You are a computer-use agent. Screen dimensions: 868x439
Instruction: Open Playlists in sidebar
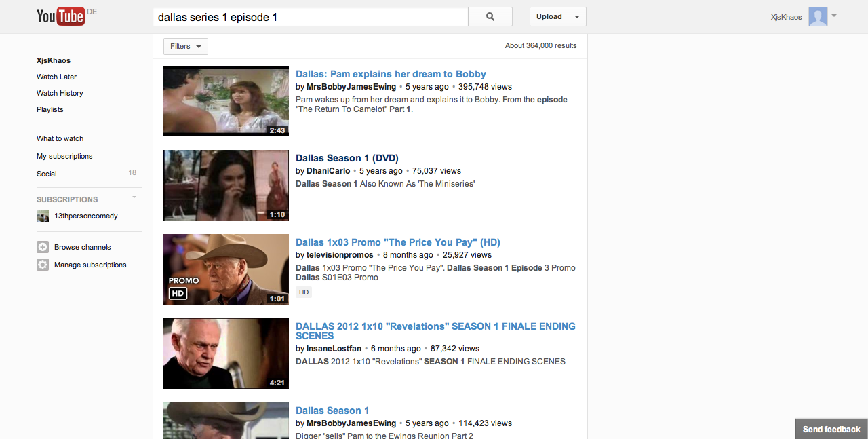(x=50, y=109)
